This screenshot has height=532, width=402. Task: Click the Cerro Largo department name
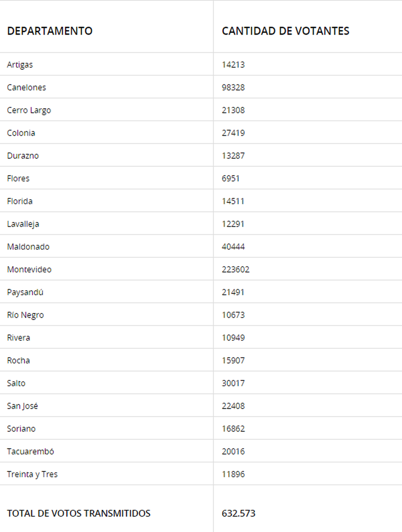click(x=29, y=110)
